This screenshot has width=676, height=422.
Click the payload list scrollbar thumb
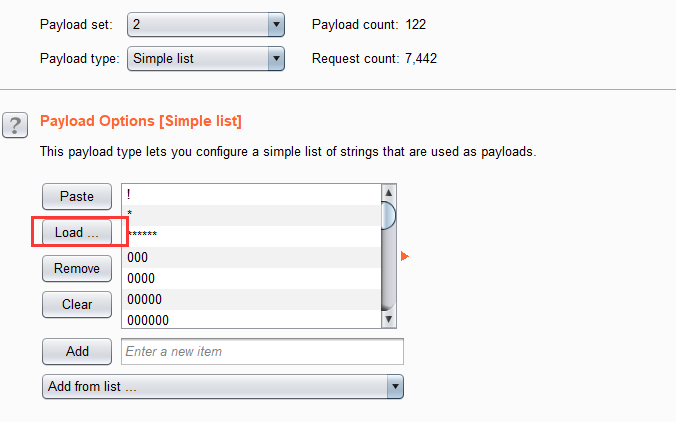[x=388, y=216]
